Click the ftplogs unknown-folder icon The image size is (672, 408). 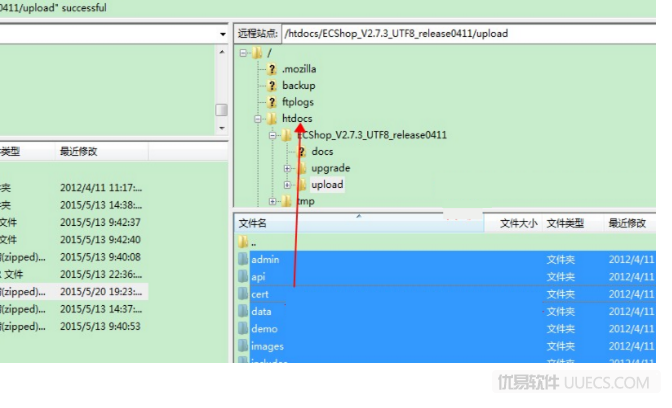[272, 102]
